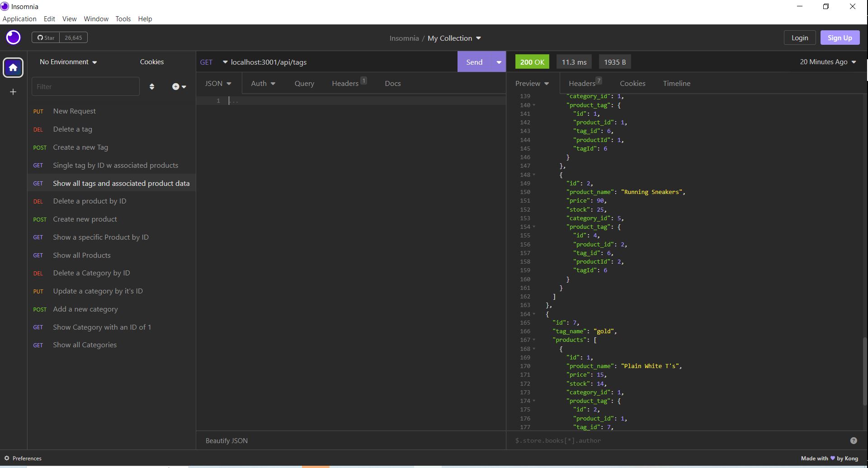
Task: Click Beautify JSON at the bottom
Action: tap(226, 440)
